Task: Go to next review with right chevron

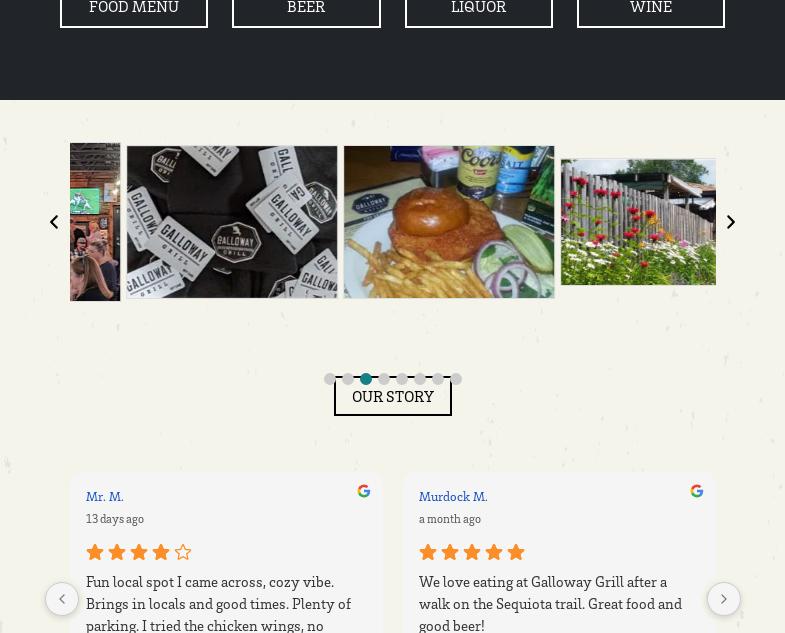Action: 723,599
